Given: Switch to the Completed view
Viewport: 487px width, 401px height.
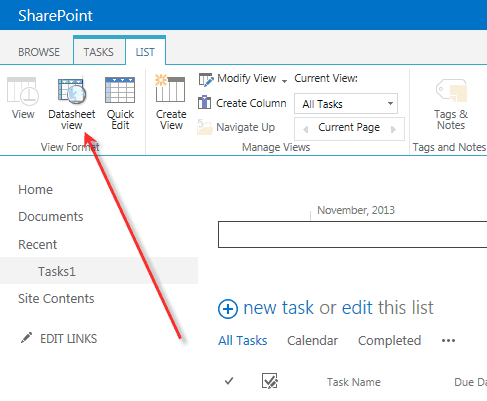Looking at the screenshot, I should (x=389, y=341).
